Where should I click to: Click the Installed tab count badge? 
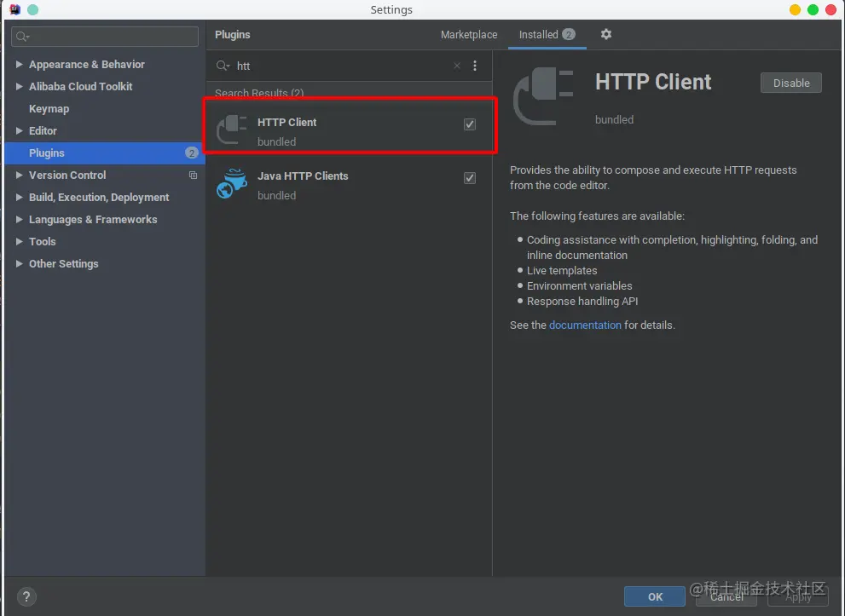569,34
